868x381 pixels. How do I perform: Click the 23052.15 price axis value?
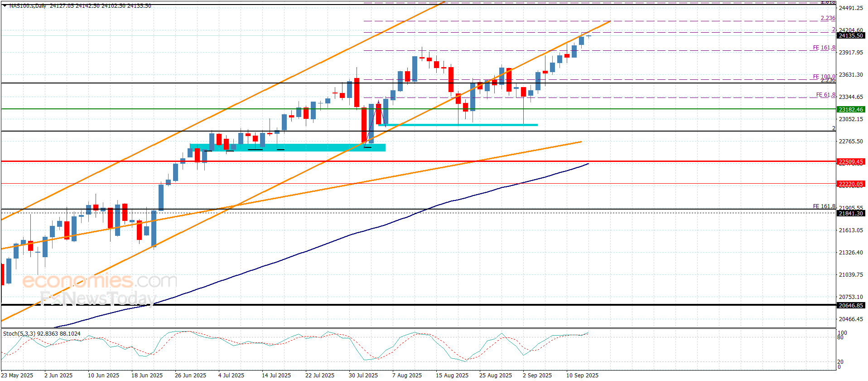click(x=851, y=119)
